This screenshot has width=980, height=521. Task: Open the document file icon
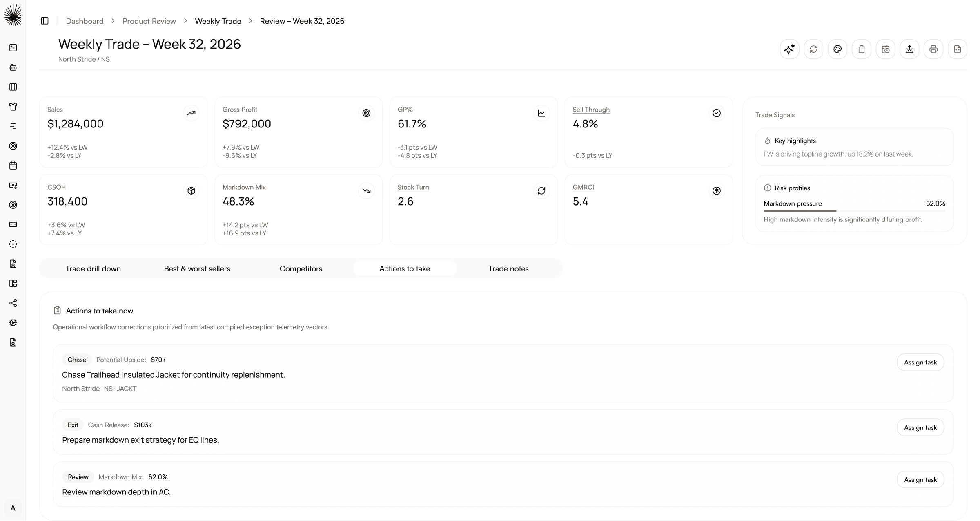click(958, 49)
